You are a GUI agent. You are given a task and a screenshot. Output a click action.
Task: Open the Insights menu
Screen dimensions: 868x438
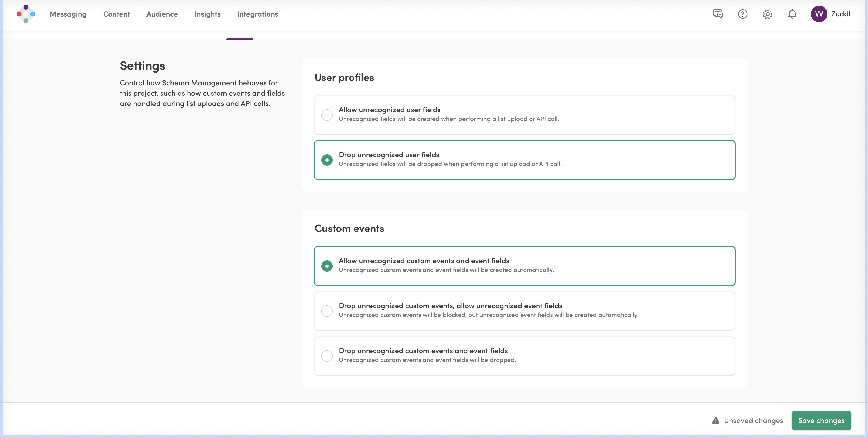pos(207,14)
